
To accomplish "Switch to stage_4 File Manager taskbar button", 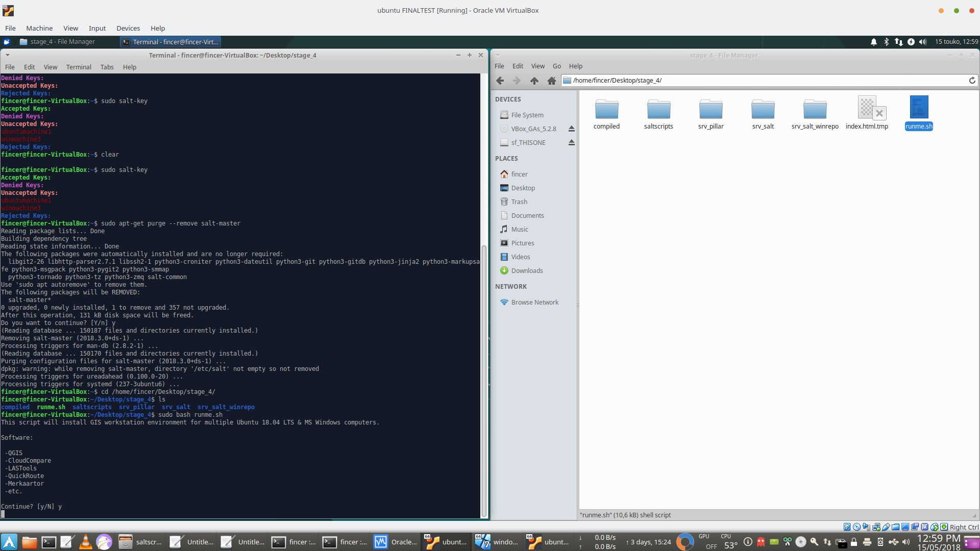I will coord(57,42).
